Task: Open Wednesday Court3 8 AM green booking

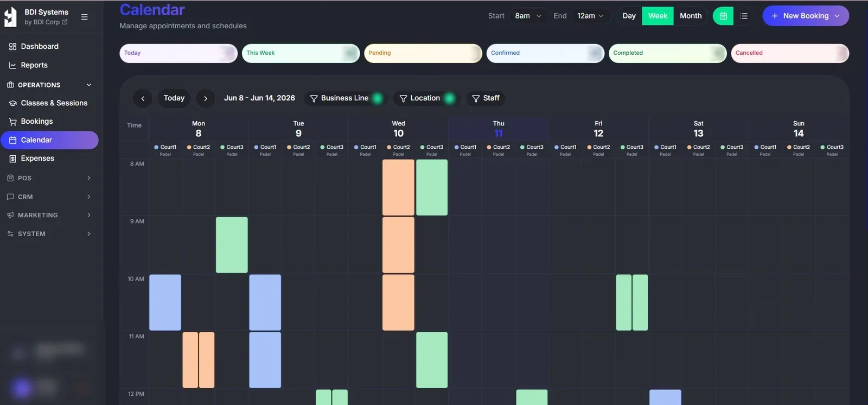Action: point(432,187)
